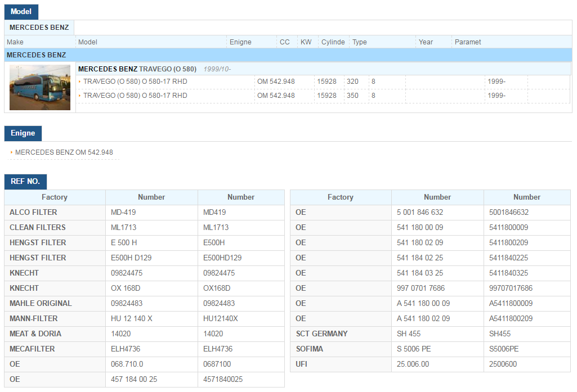Image resolution: width=577 pixels, height=392 pixels.
Task: Select the number 'S 5006 PE'
Action: (x=414, y=349)
